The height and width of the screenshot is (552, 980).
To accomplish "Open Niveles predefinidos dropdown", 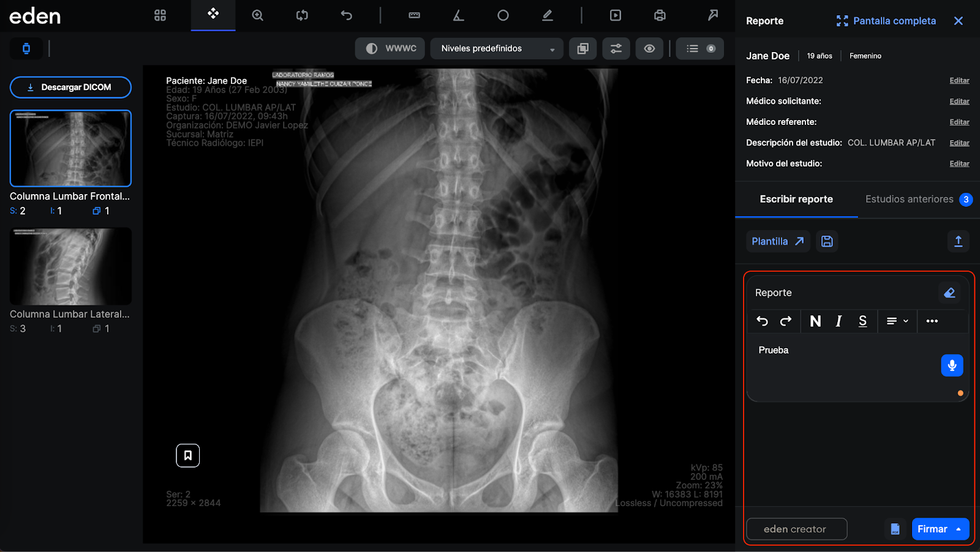I will tap(497, 48).
